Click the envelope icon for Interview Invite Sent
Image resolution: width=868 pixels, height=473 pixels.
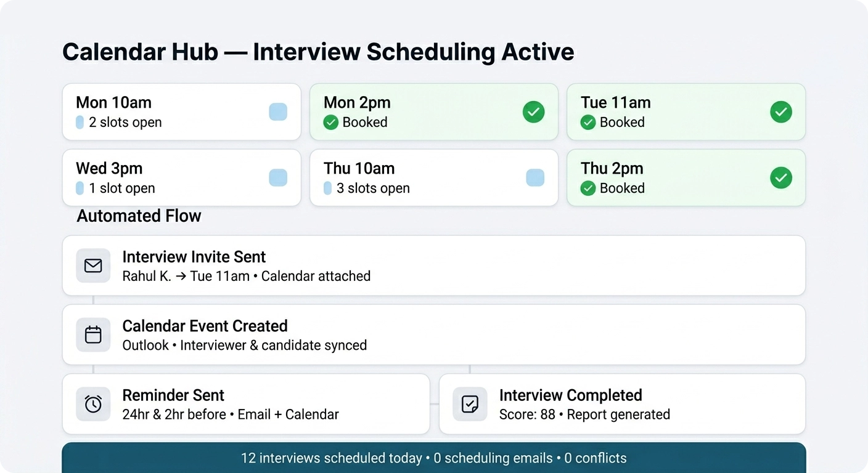pos(93,265)
